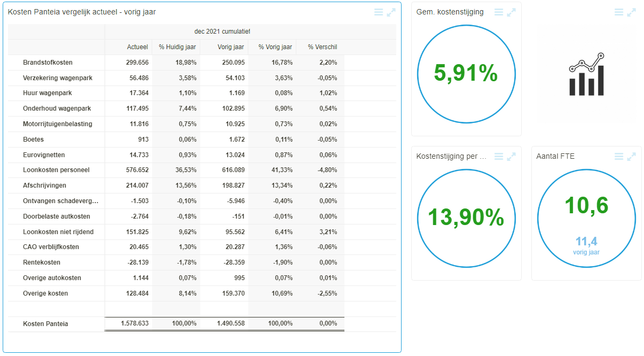Expand the untitled chart widget to fullscreen

pos(632,12)
